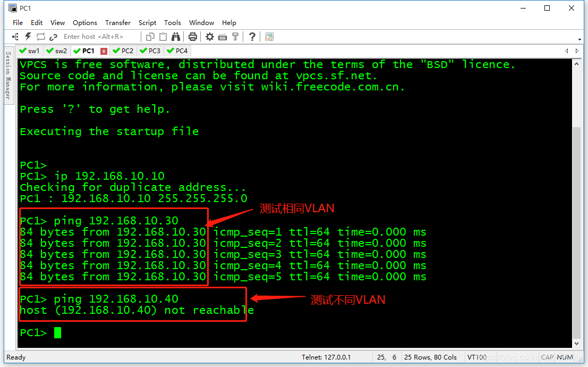Click the terminal cursor at PC1> prompt

point(57,332)
